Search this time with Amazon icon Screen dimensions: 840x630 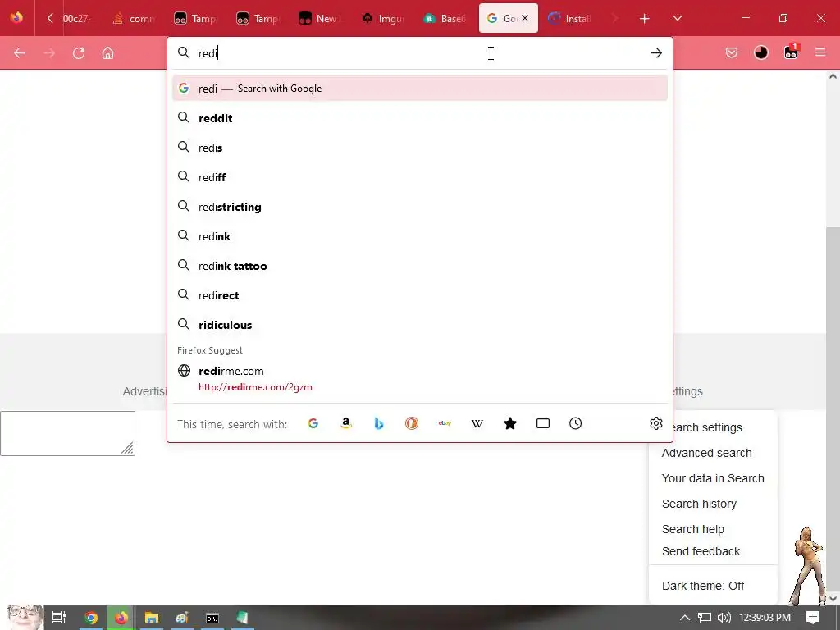346,424
